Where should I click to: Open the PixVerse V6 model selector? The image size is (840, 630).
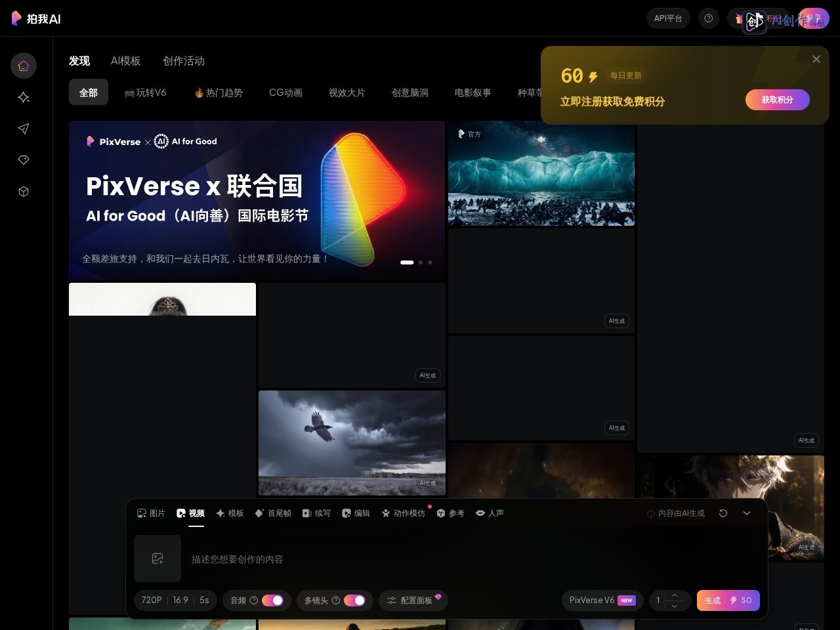click(602, 600)
